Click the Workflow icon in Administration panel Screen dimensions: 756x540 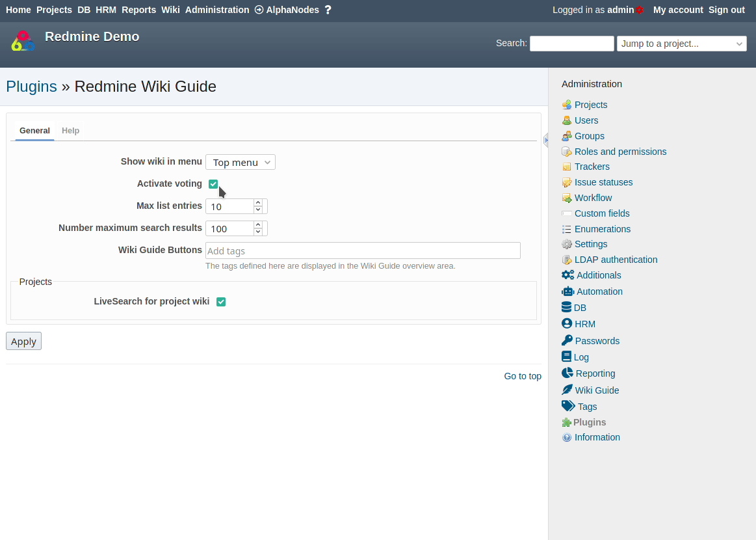pos(567,198)
